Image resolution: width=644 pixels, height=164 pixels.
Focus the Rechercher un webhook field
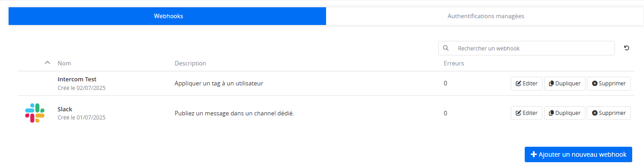coord(527,48)
